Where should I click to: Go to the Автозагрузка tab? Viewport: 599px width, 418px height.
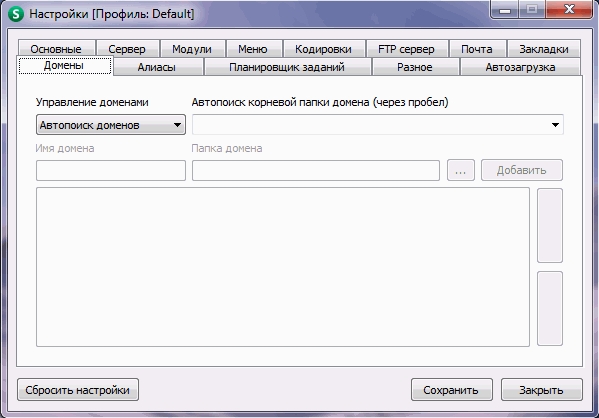click(x=520, y=67)
